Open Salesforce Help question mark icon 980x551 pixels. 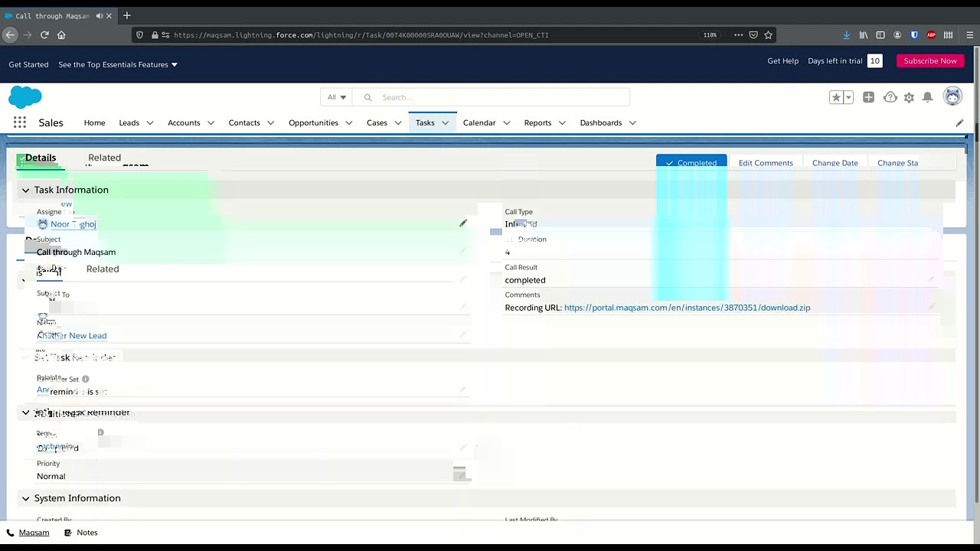[x=890, y=97]
